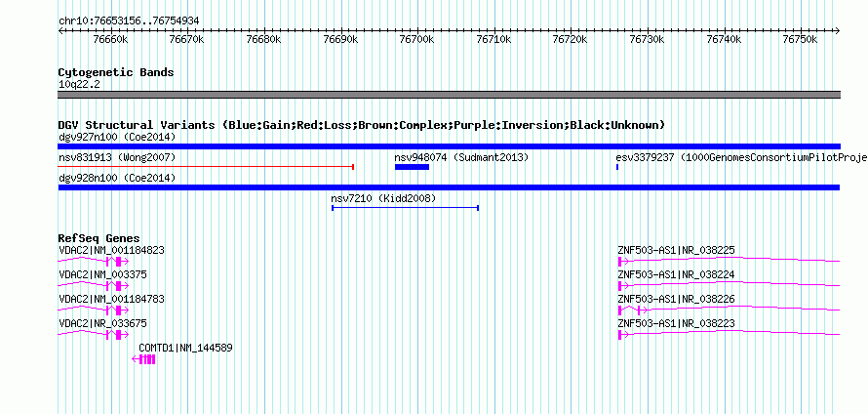Image resolution: width=868 pixels, height=414 pixels.
Task: Click the 76670k ruler position
Action: coord(187,40)
